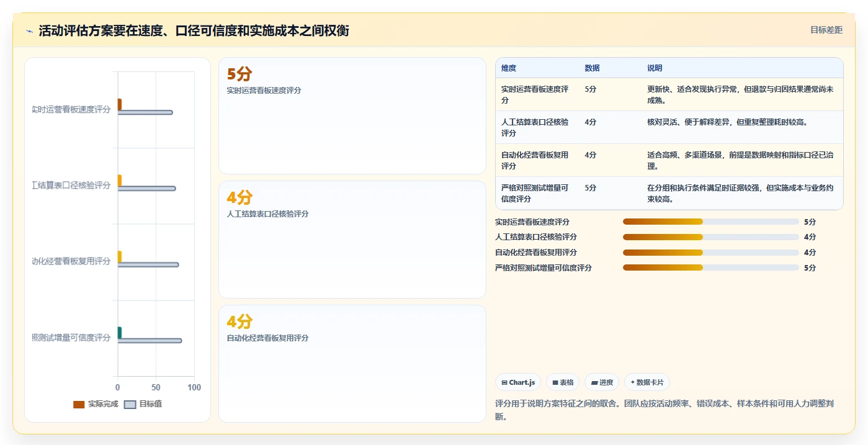Click the x-axis tick value 100

pos(194,387)
